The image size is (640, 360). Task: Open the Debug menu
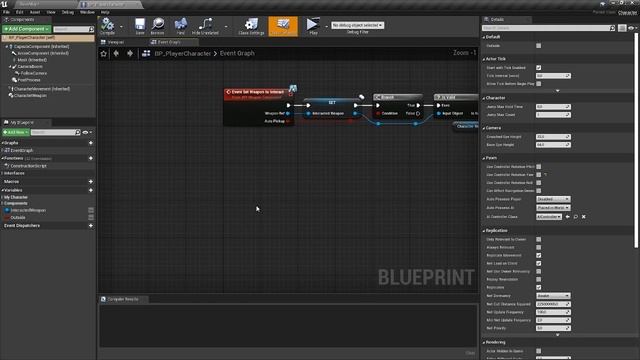(67, 12)
